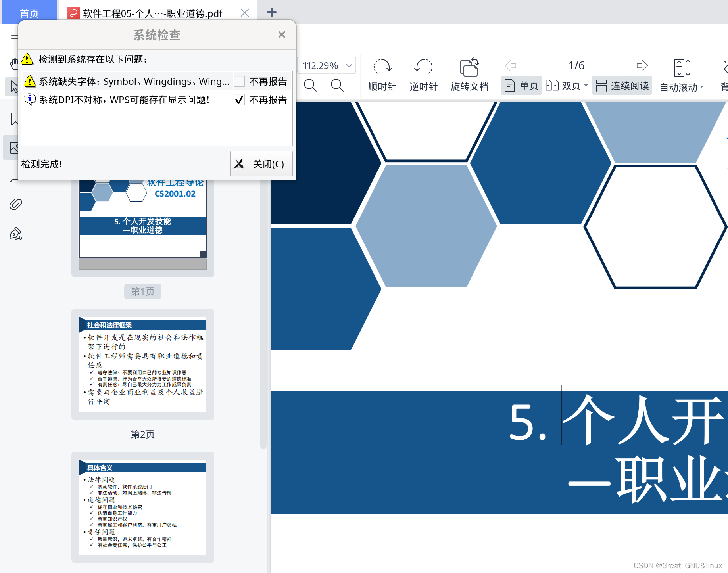Select the 软件工程05 PDF tab
Viewport: 728px width, 573px height.
(153, 13)
